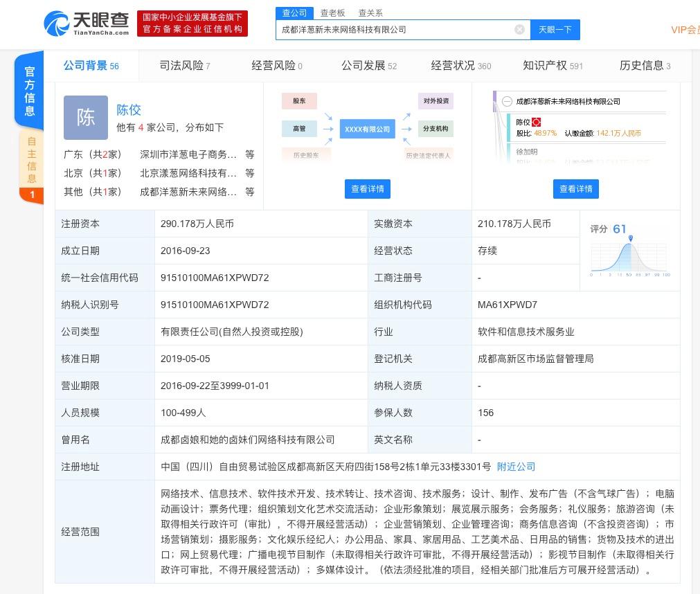
Task: Click 查看详情 under the equity structure
Action: pyautogui.click(x=576, y=189)
